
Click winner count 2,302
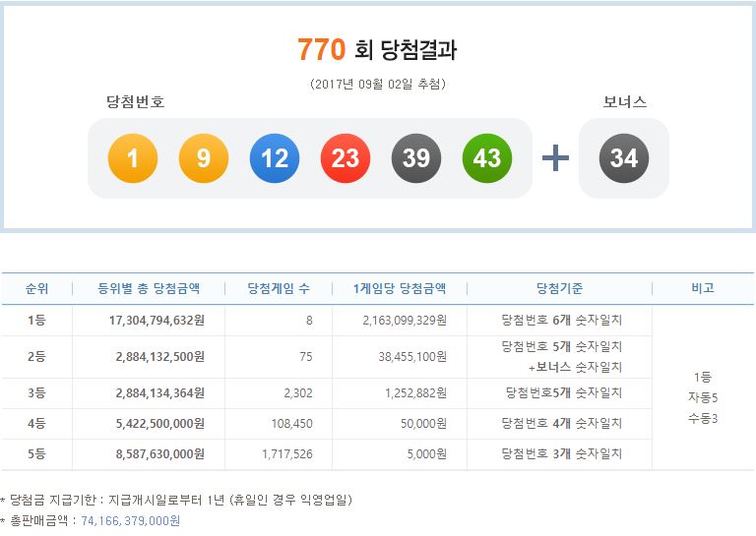click(x=298, y=393)
